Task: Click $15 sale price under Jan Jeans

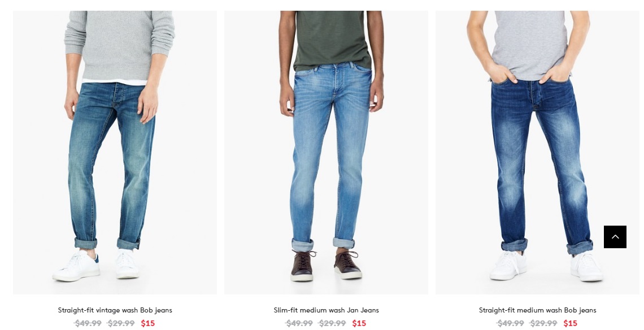Action: (x=359, y=323)
